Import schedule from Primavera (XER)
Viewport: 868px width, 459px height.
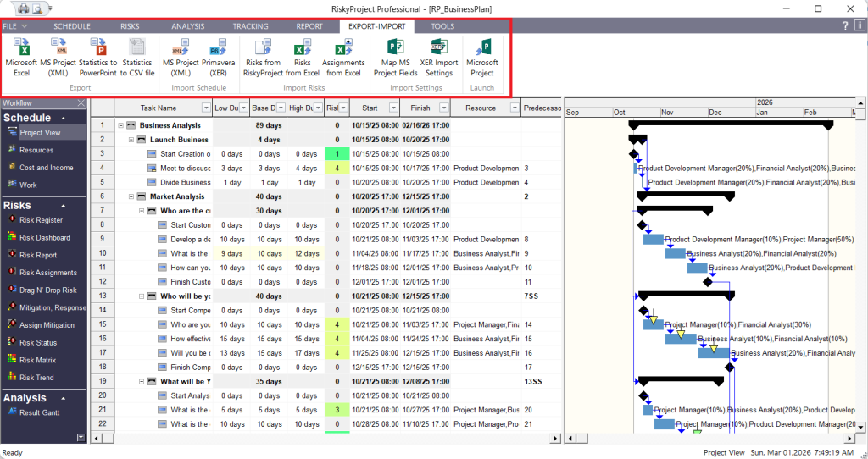click(218, 49)
